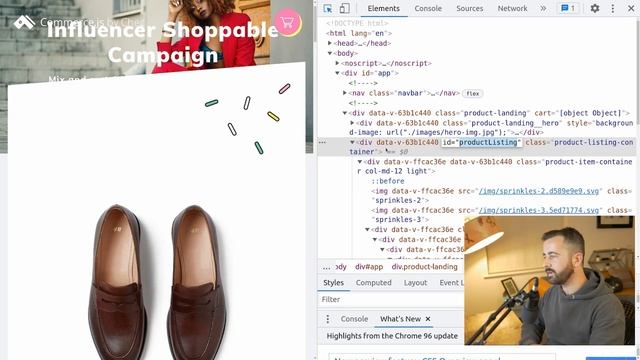This screenshot has height=360, width=640.
Task: Switch to the Elements tab
Action: (383, 8)
